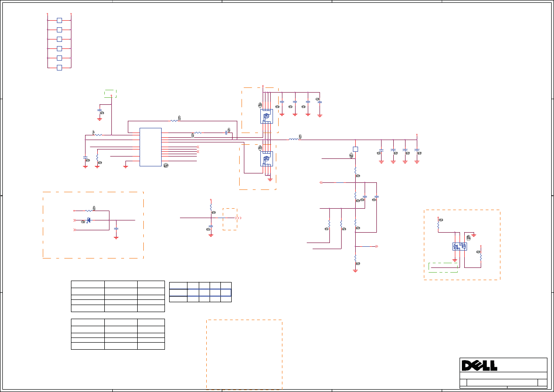554x392 pixels.
Task: Select the ground symbol under the controller IC
Action: coord(125,166)
